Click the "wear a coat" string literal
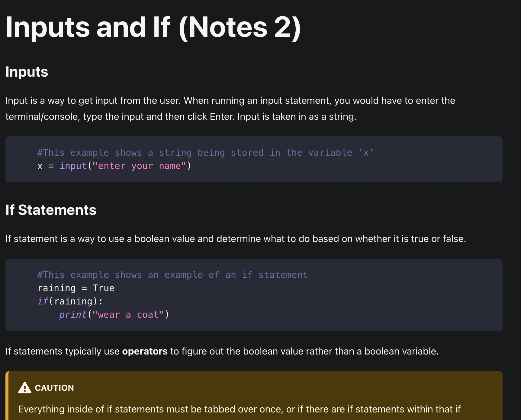Image resolution: width=521 pixels, height=420 pixels. point(128,315)
